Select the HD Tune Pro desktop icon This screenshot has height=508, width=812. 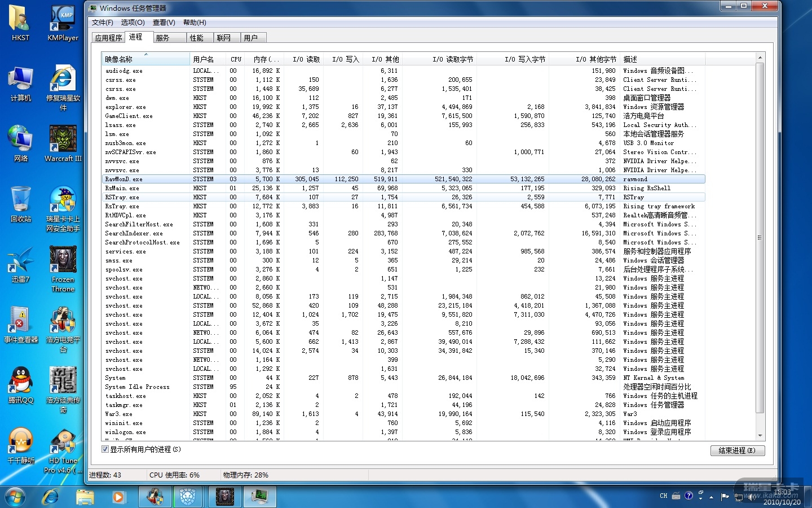point(63,450)
